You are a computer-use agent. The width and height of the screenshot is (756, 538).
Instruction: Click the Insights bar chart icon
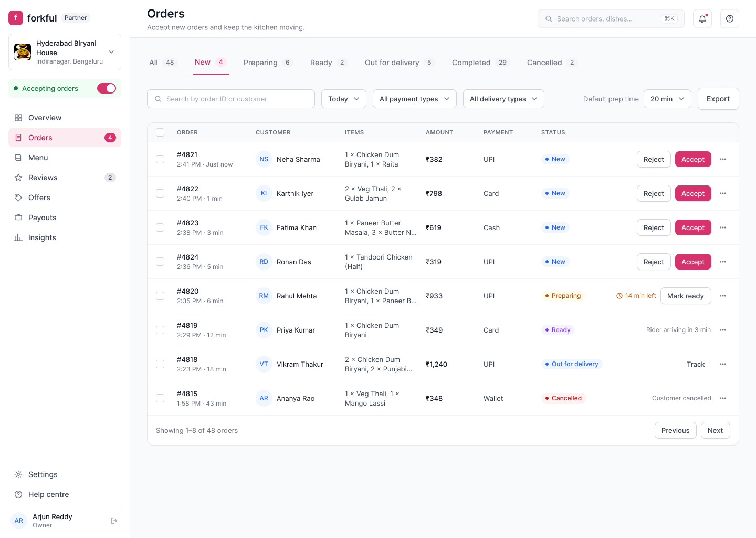click(18, 237)
